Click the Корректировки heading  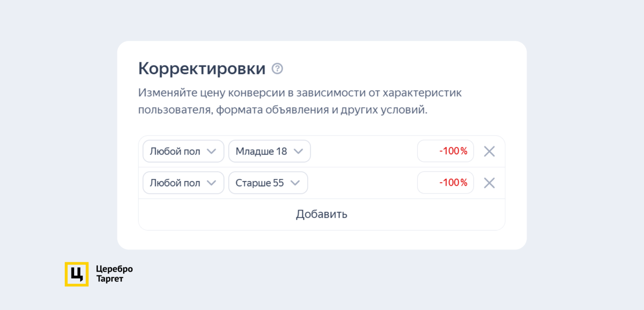202,68
